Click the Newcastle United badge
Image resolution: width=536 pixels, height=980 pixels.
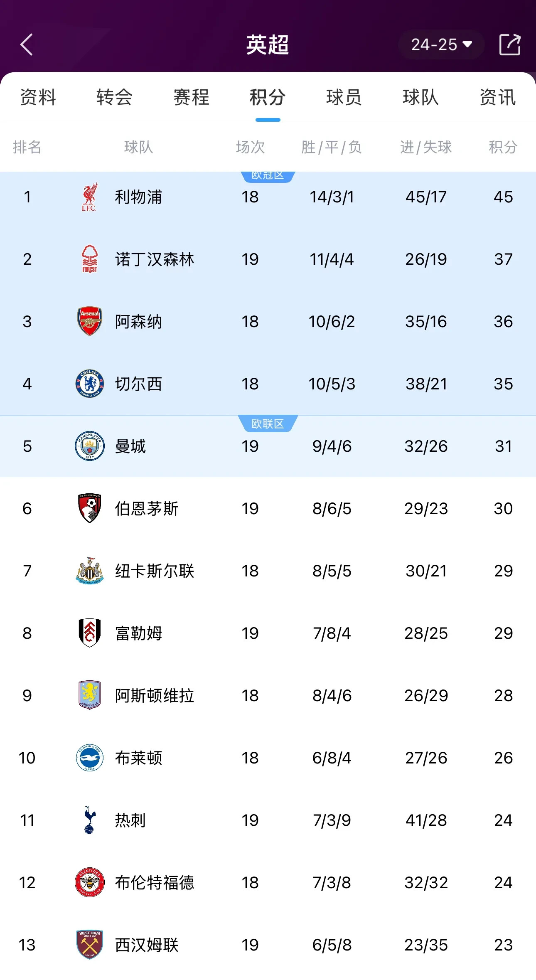[x=89, y=571]
